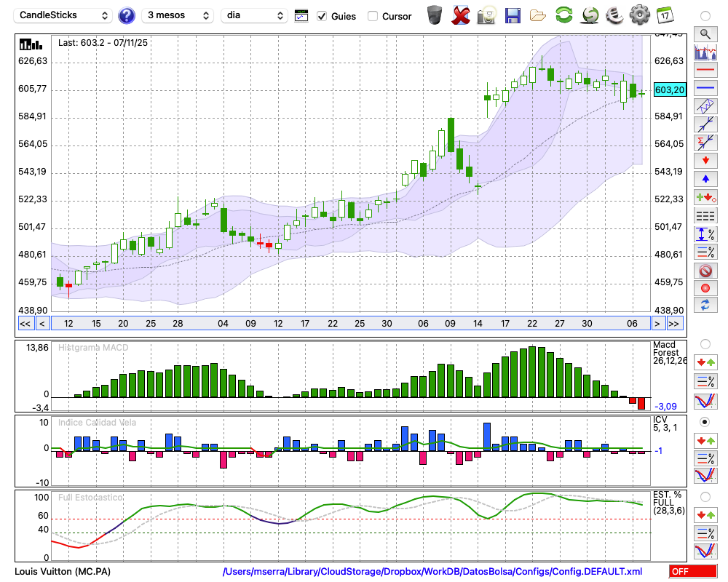Click the euro currency icon
Image resolution: width=728 pixels, height=582 pixels.
614,15
